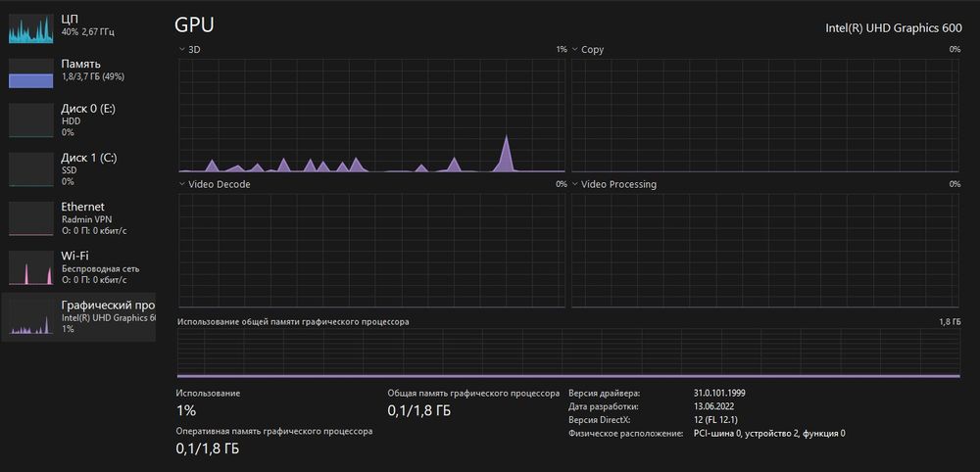Click the Ethernet mini graph thumbnail
The width and height of the screenshot is (980, 472).
point(31,218)
